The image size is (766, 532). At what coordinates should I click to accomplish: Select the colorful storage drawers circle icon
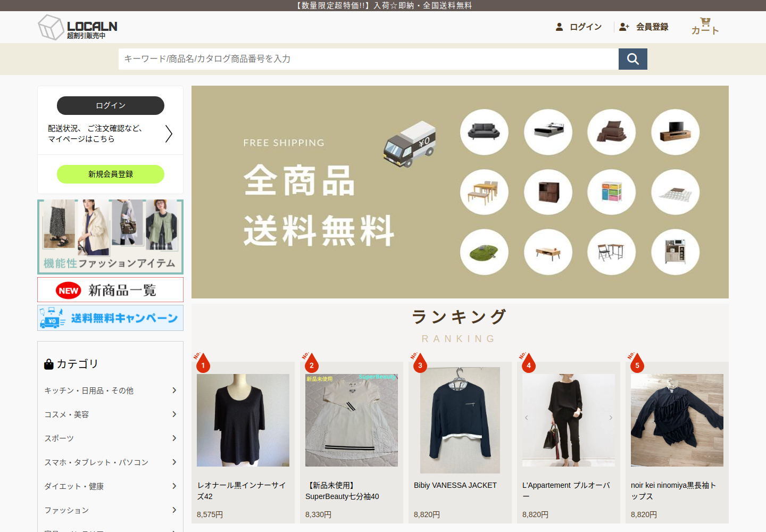(611, 192)
